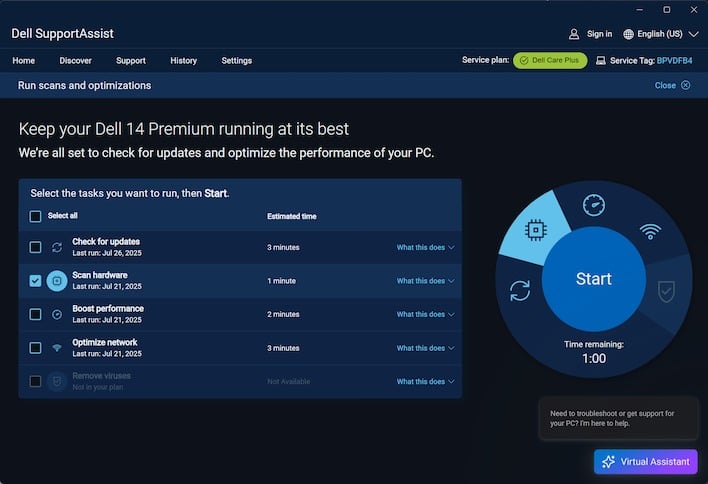
Task: Click the shield icon in the dial
Action: pyautogui.click(x=666, y=290)
